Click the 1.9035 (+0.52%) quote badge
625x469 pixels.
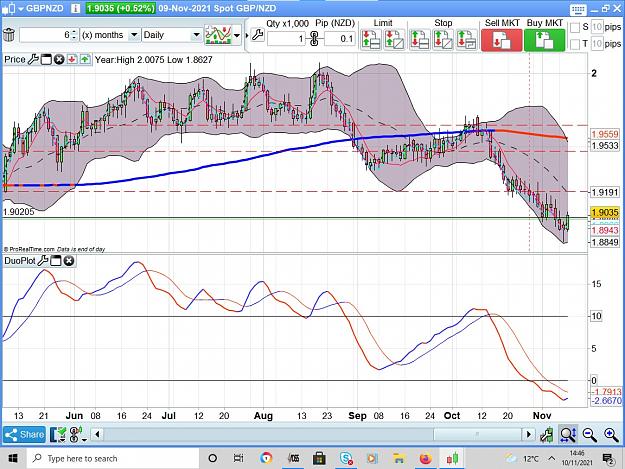pos(120,8)
